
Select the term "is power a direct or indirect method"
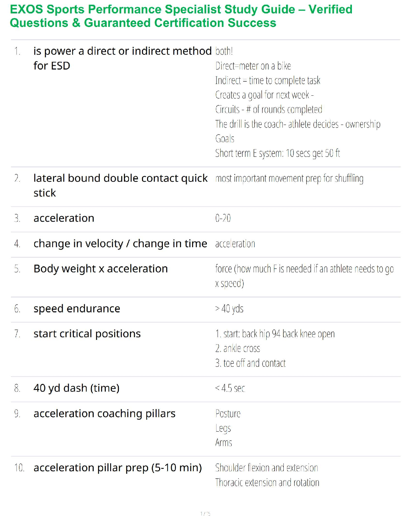[x=122, y=51]
